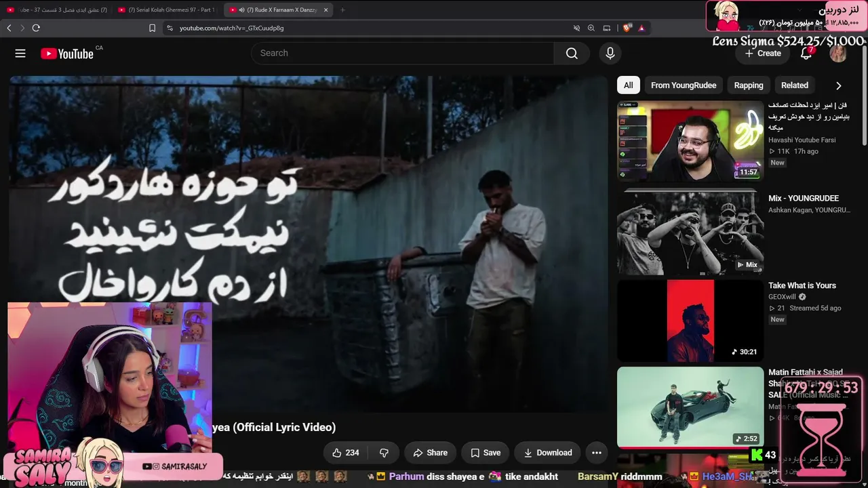Like the video with 234 likes
Viewport: 868px width, 488px height.
[346, 453]
